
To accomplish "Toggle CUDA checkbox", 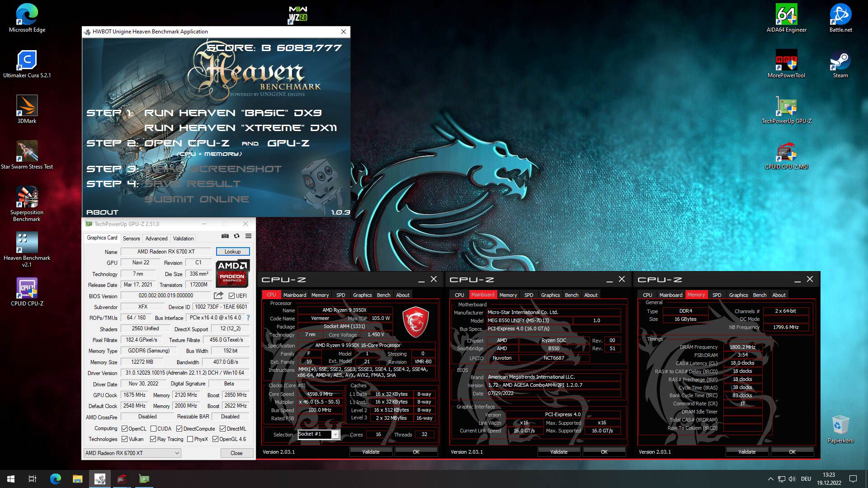I will pyautogui.click(x=153, y=428).
